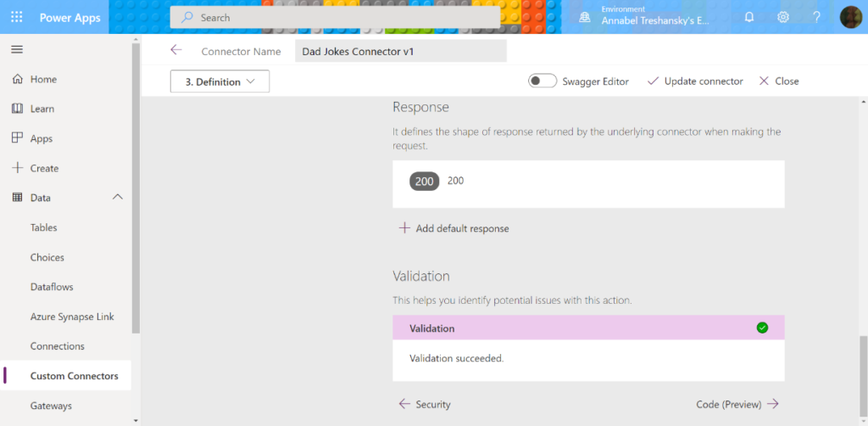Click the environment picker icon

coord(585,17)
